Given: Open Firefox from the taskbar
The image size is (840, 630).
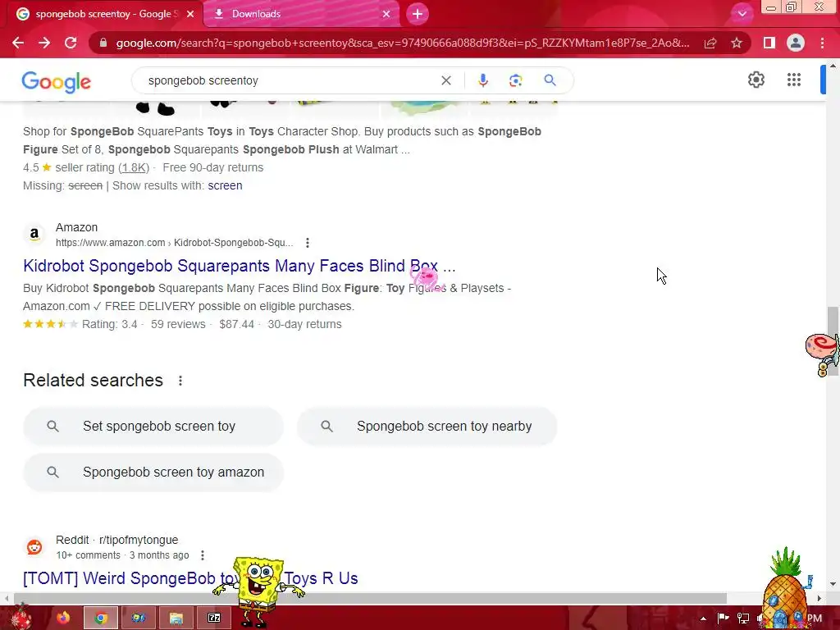Looking at the screenshot, I should 63,618.
